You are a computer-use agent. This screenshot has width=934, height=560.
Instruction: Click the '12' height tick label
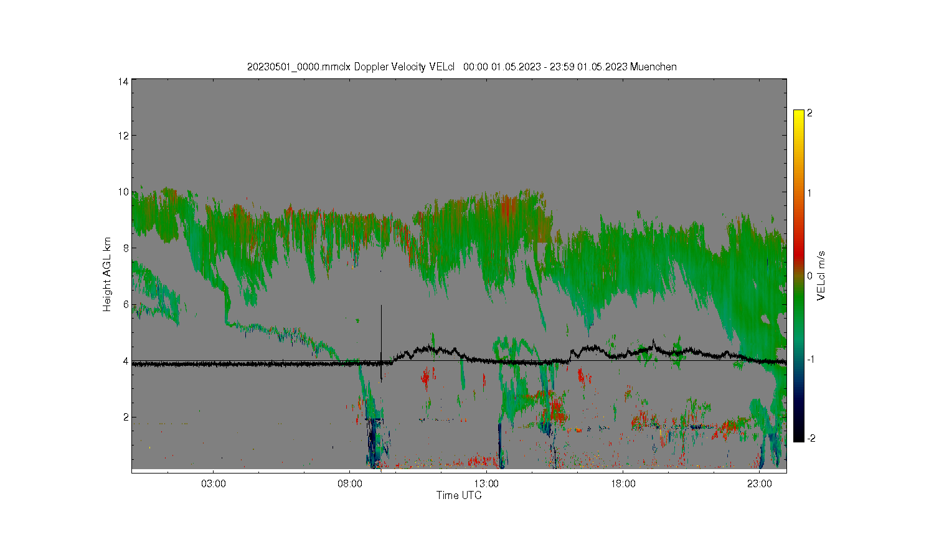pyautogui.click(x=123, y=136)
